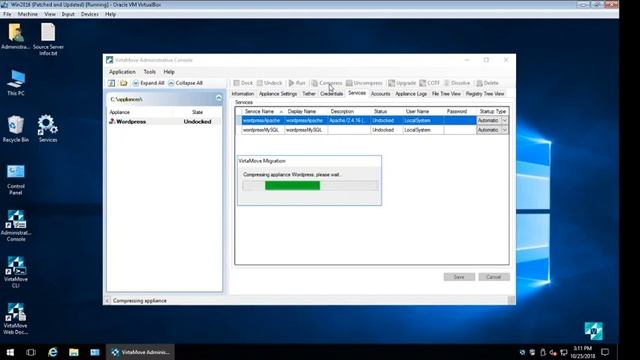Click the COTF toolbar button
Viewport: 640px width, 360px height.
430,83
